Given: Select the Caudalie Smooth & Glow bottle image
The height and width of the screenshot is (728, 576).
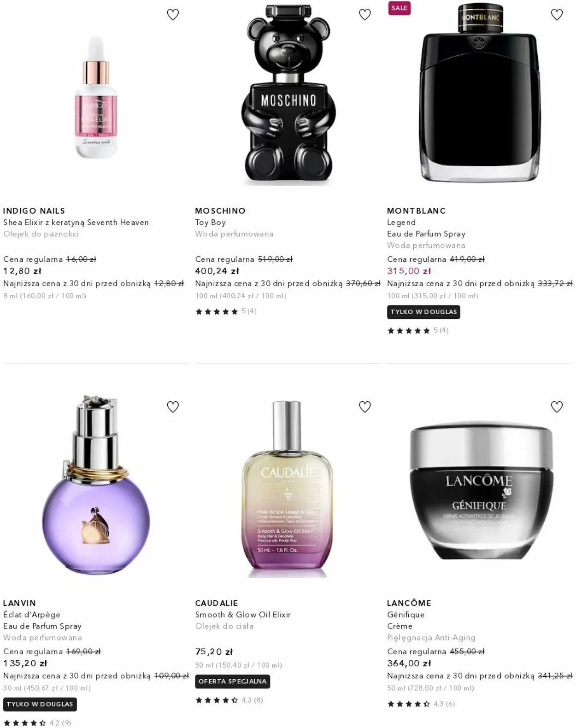Looking at the screenshot, I should point(288,489).
